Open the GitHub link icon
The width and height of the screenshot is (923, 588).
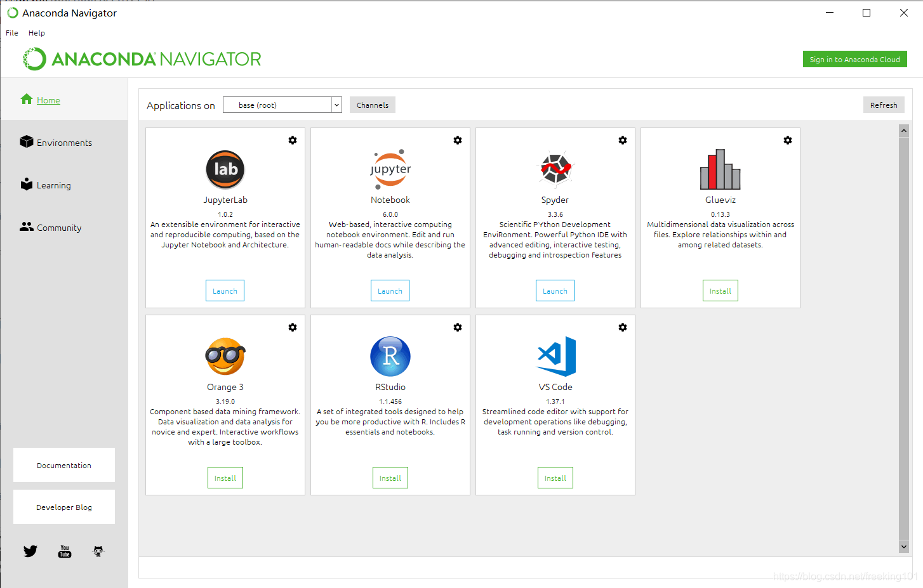coord(98,551)
